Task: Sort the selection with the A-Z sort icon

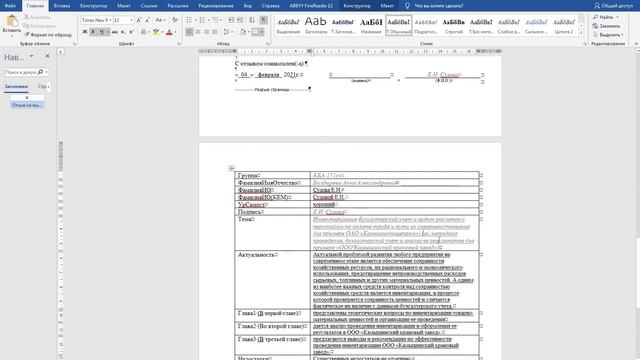Action: [x=252, y=20]
